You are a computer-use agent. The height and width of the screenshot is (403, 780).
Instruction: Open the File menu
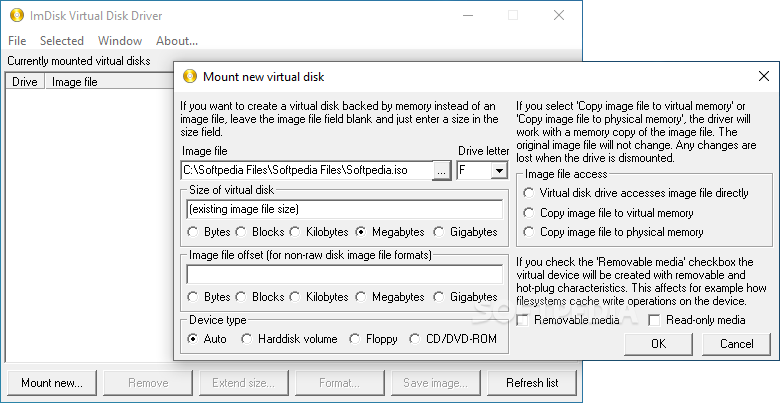pos(17,41)
